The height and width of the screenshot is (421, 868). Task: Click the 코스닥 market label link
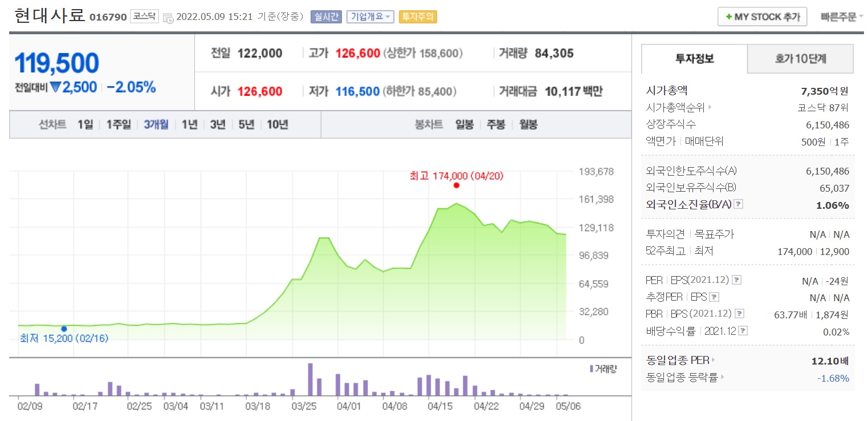pyautogui.click(x=144, y=17)
